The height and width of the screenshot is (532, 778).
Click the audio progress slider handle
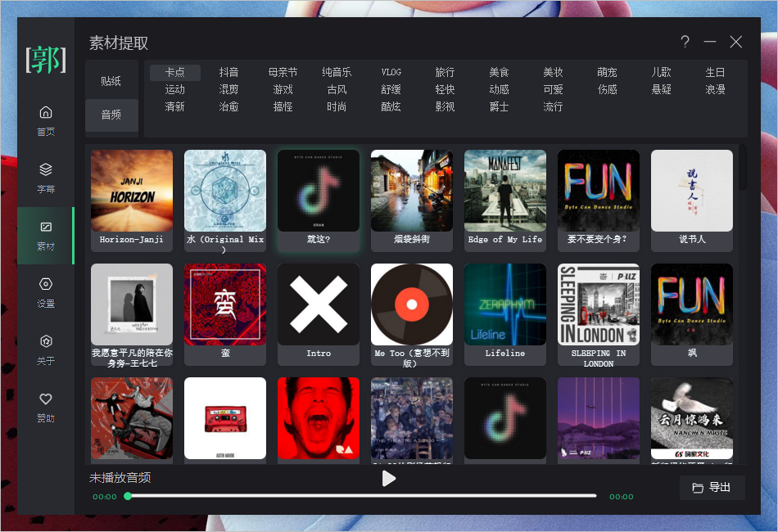pos(128,496)
